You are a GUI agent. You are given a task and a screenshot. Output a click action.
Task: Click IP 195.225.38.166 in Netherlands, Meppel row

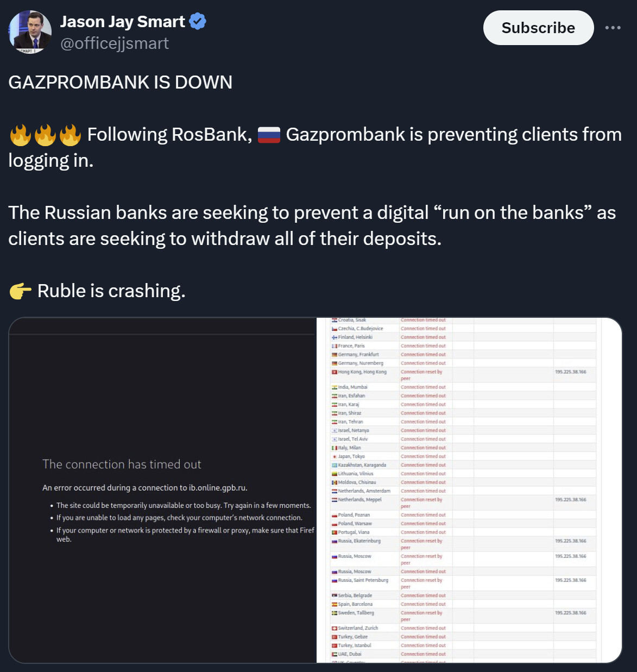pos(571,500)
